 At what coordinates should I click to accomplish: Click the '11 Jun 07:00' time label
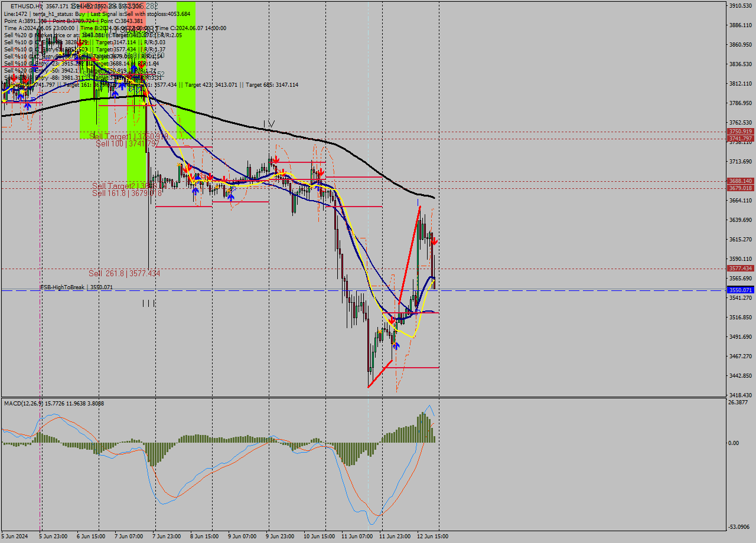tap(357, 537)
